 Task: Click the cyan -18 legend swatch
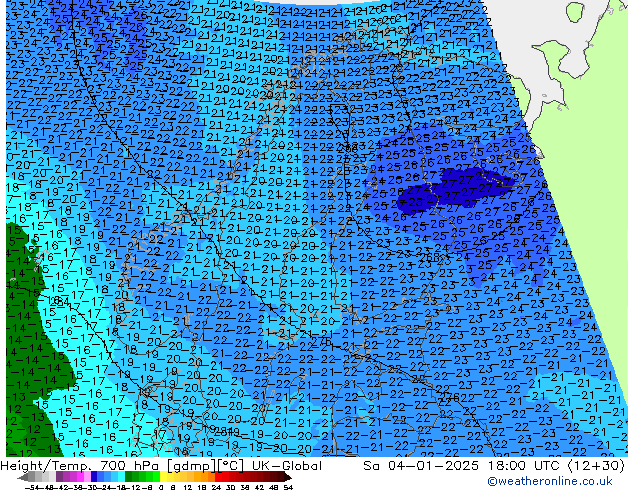pyautogui.click(x=122, y=476)
